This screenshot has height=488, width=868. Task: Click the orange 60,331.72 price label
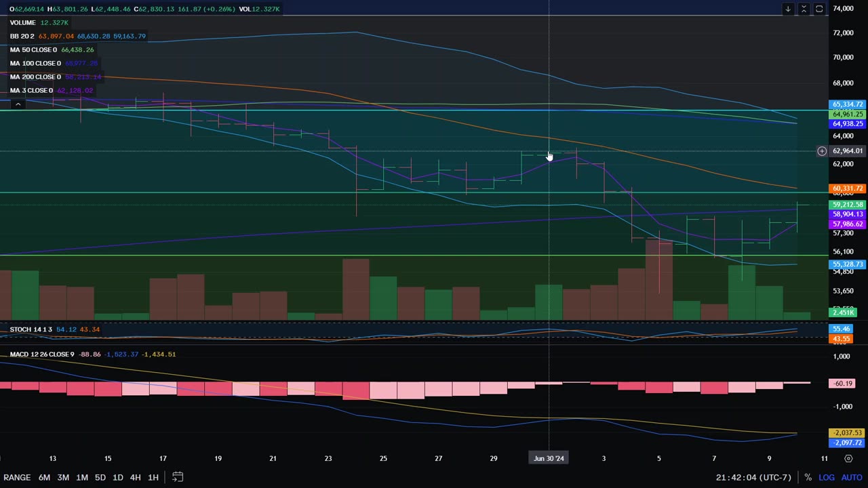click(848, 188)
